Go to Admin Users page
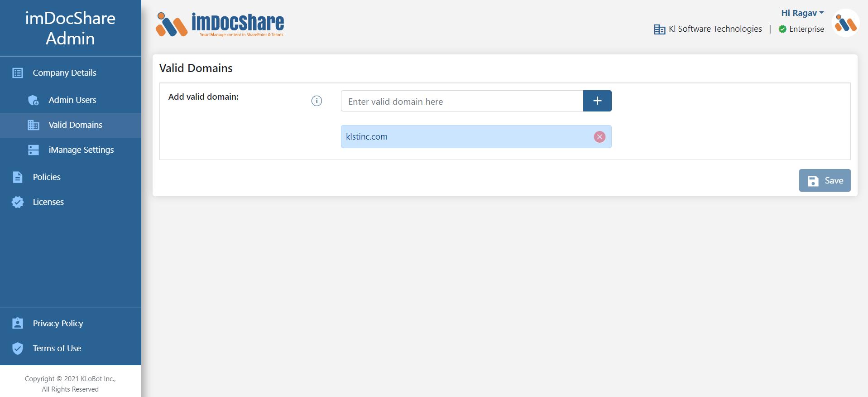This screenshot has width=868, height=397. coord(71,100)
